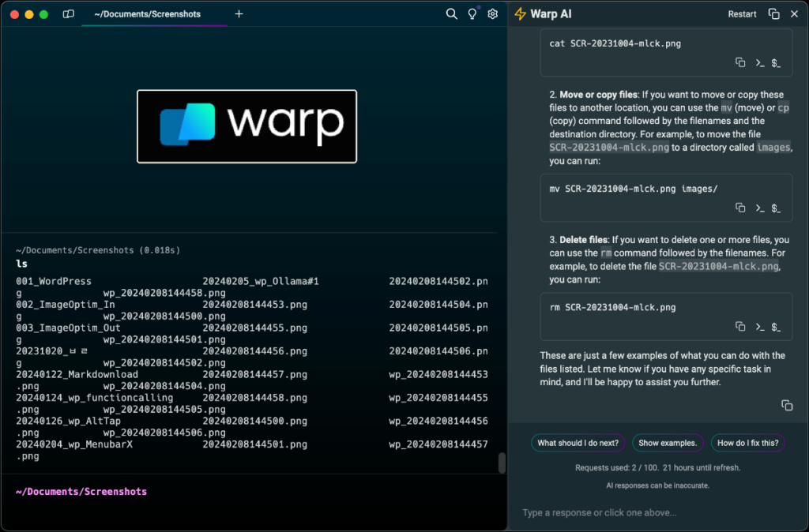This screenshot has height=532, width=809.
Task: Open terminal search
Action: [451, 13]
